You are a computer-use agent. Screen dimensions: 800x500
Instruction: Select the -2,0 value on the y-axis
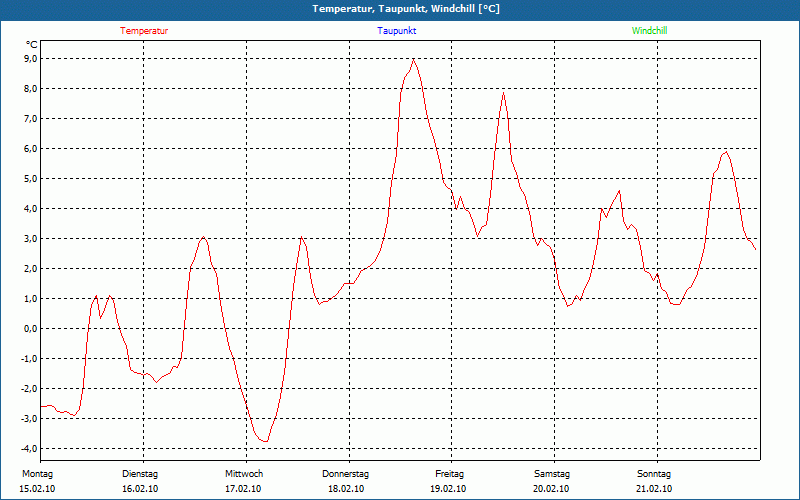30,388
